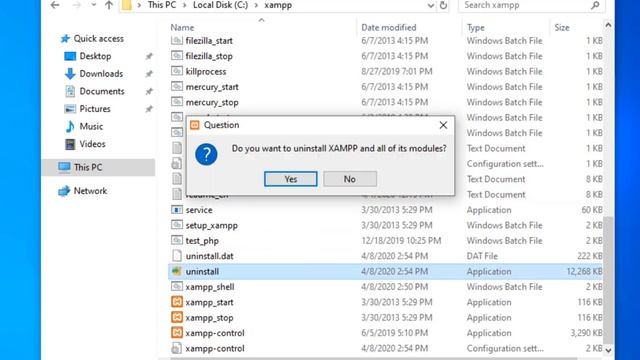This screenshot has width=640, height=360.
Task: Sort files by Type column
Action: tap(476, 27)
